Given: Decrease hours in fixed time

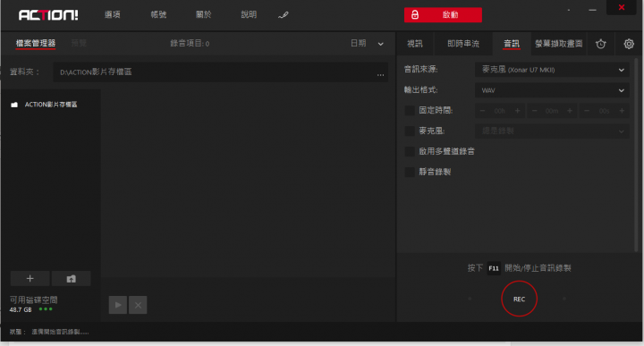Looking at the screenshot, I should [x=483, y=111].
